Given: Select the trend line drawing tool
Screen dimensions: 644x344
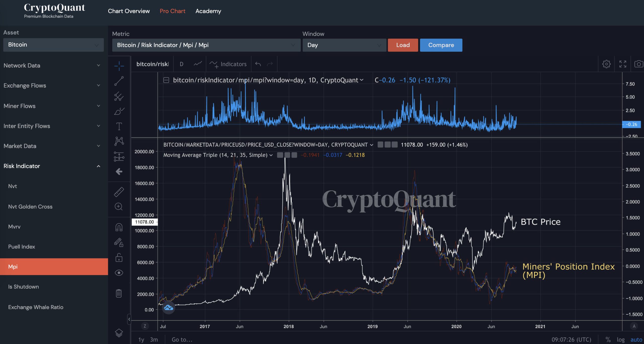Looking at the screenshot, I should [x=119, y=81].
